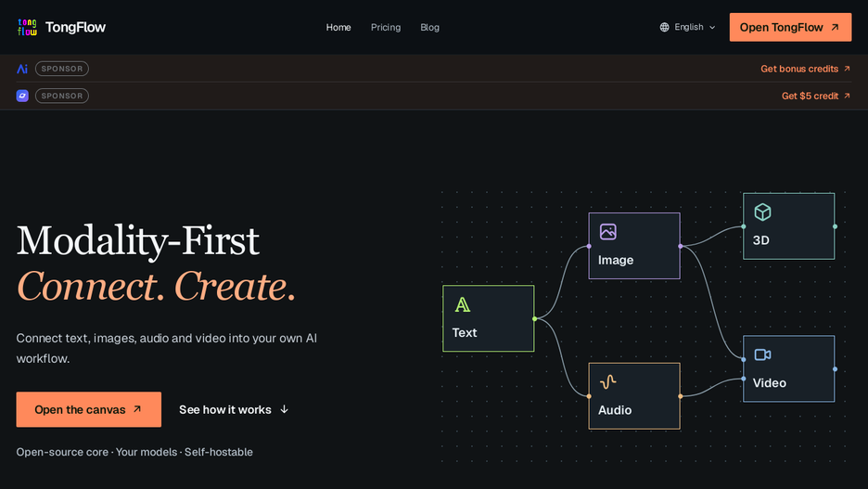This screenshot has height=489, width=868.
Task: Click the SPONSOR badge beside Ai logo
Action: [x=62, y=69]
